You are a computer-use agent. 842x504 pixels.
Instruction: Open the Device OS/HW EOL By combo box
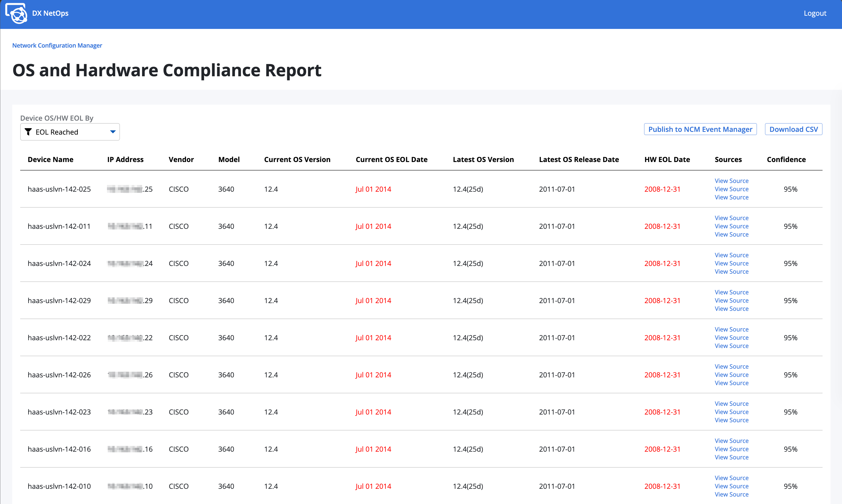[70, 132]
